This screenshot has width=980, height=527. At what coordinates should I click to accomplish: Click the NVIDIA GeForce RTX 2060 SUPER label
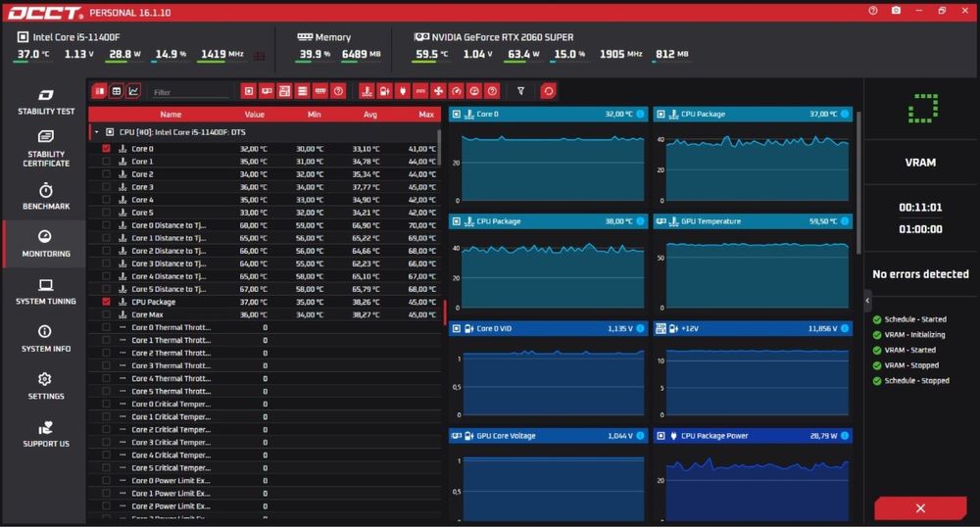point(503,37)
